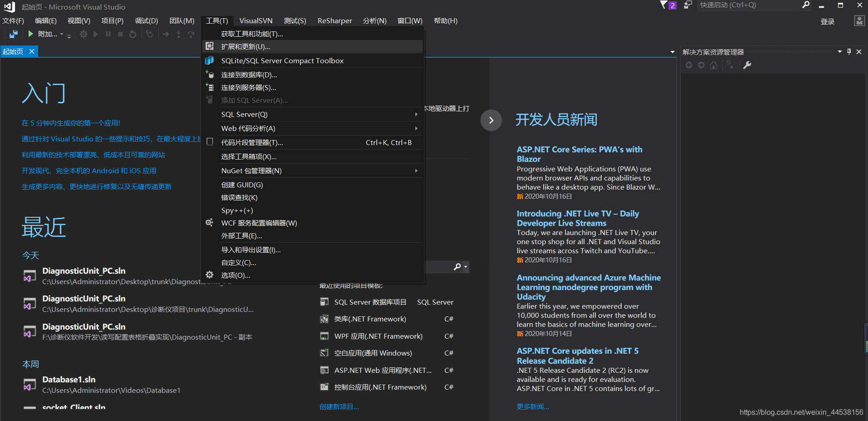Viewport: 868px width, 421px height.
Task: Click the Connect to Database icon
Action: point(210,74)
